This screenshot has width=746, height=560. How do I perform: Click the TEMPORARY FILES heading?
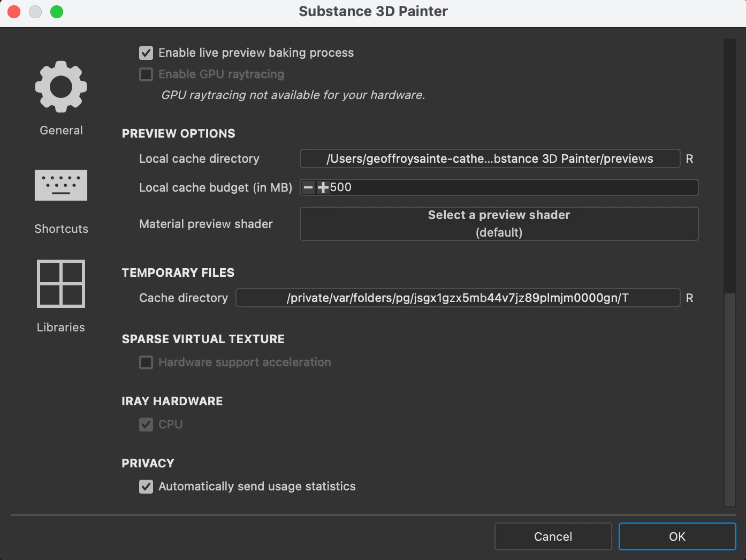(178, 273)
